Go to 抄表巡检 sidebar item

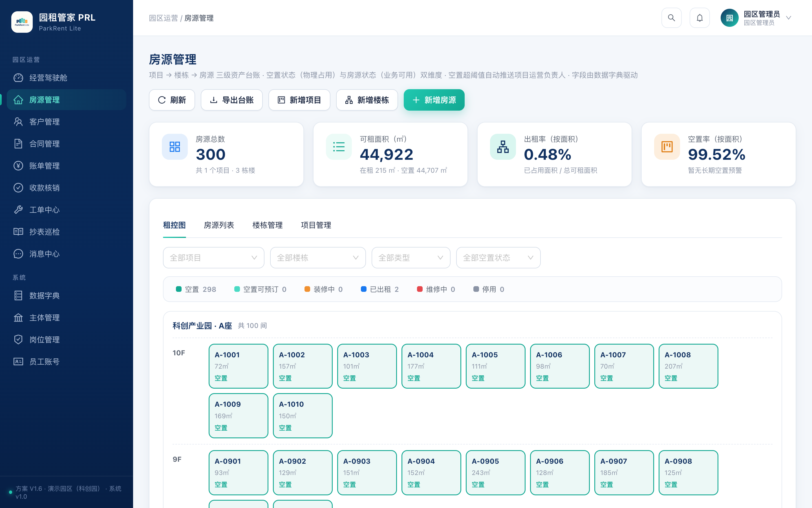pos(67,232)
